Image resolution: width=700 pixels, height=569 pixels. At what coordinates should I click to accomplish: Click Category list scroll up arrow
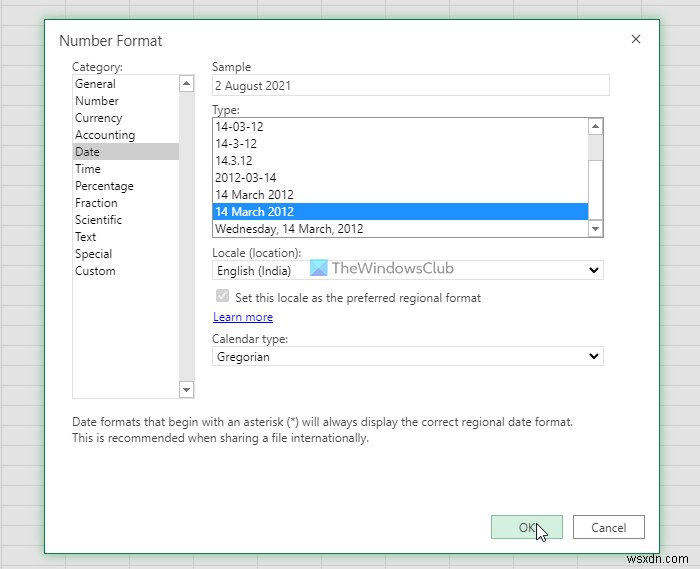pos(187,83)
